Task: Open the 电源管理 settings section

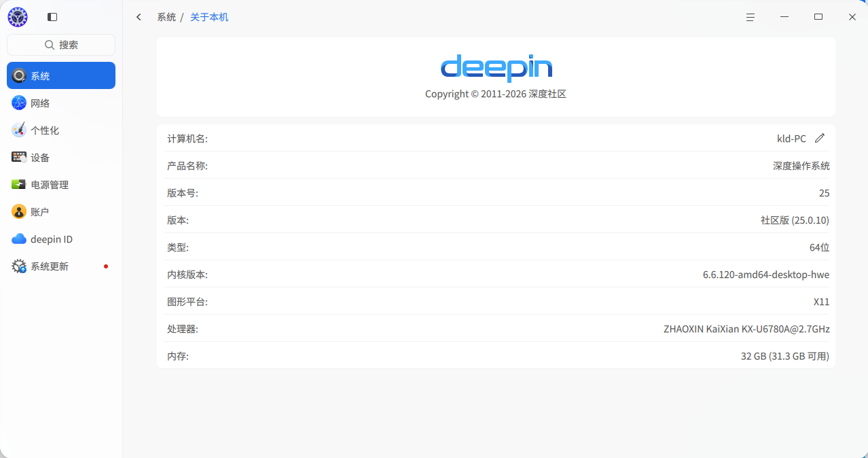Action: (61, 184)
